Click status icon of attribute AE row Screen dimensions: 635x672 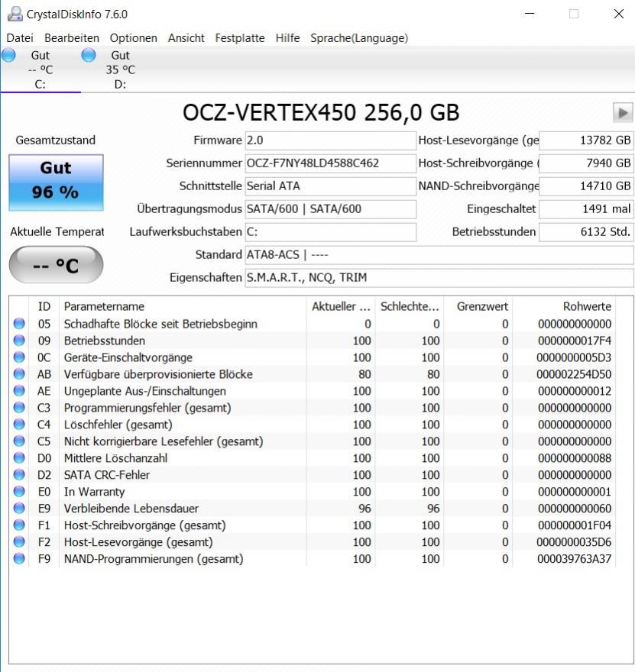tap(19, 390)
